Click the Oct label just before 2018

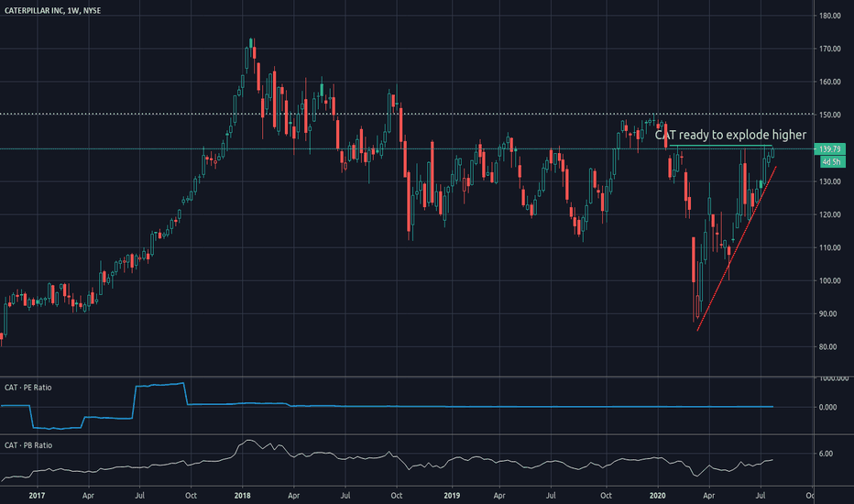(x=191, y=495)
